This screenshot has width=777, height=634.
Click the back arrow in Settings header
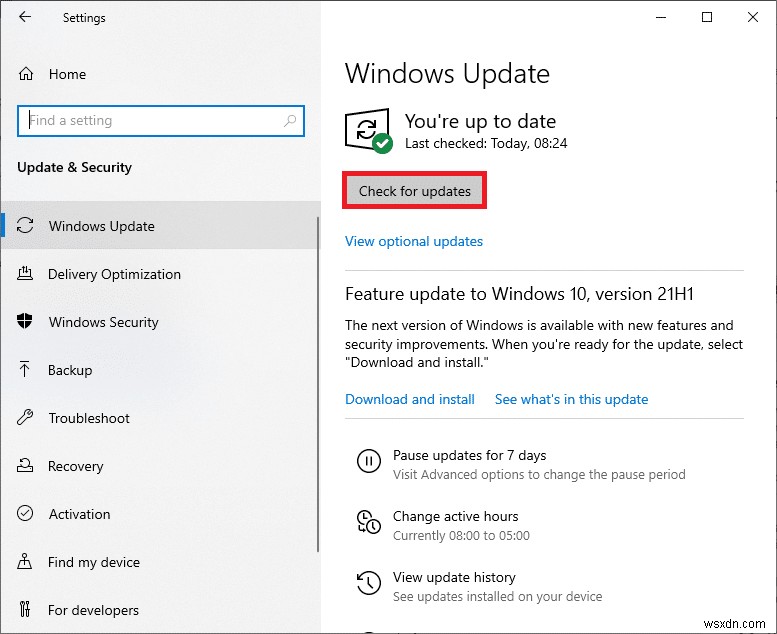click(x=25, y=18)
